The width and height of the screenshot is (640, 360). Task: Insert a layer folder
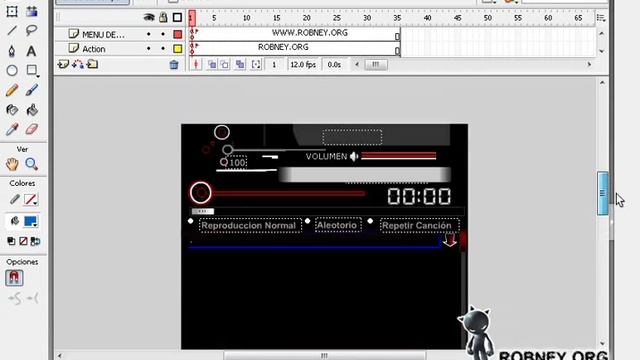tap(92, 64)
